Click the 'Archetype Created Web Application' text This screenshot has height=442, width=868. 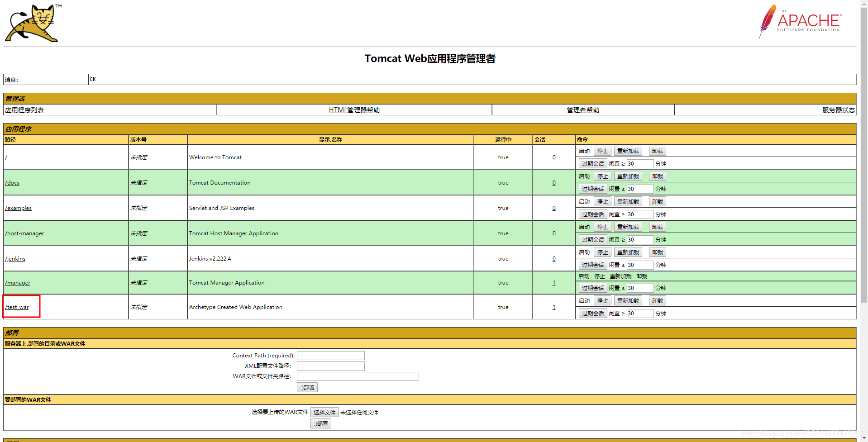pyautogui.click(x=236, y=307)
